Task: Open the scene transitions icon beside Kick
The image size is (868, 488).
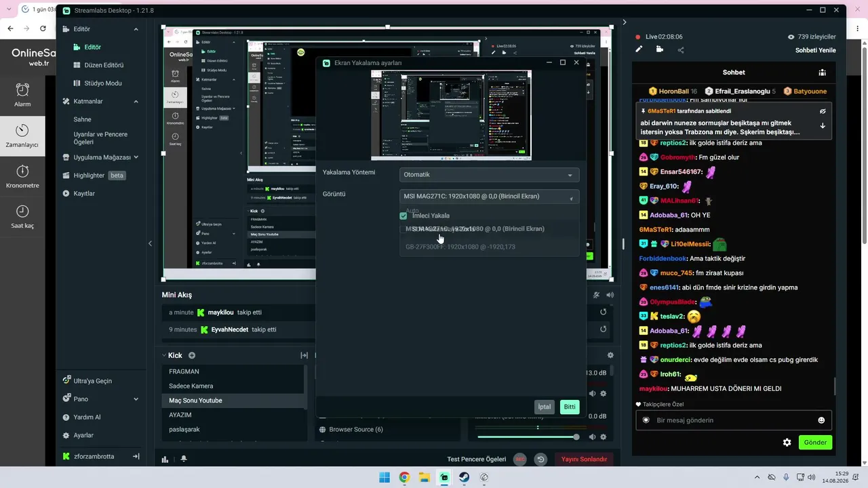Action: [x=304, y=355]
